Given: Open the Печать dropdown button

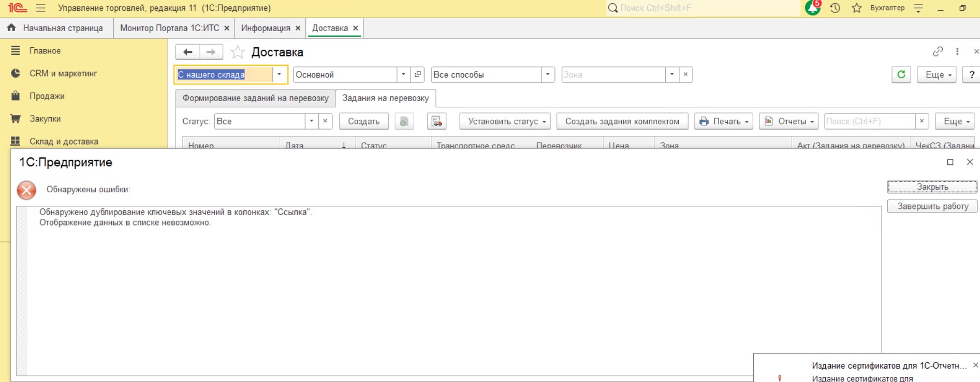Looking at the screenshot, I should point(723,121).
